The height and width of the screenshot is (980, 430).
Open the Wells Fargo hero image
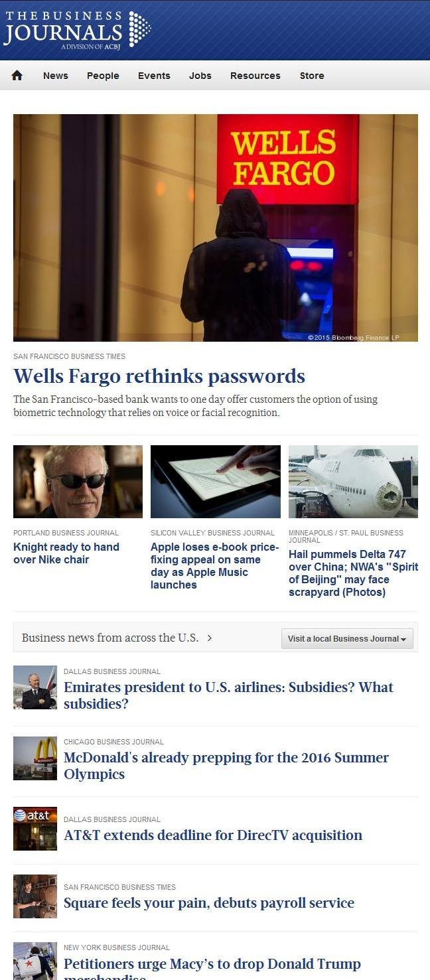click(x=216, y=228)
